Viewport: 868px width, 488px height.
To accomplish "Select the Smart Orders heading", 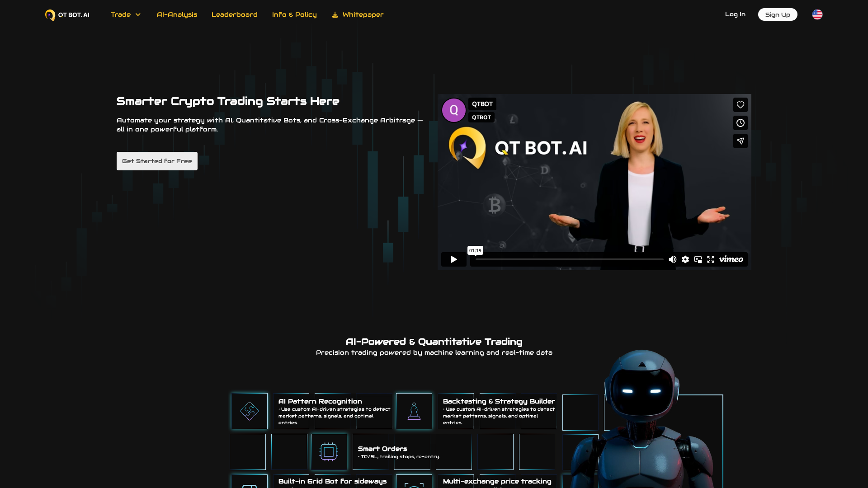I will [x=382, y=449].
